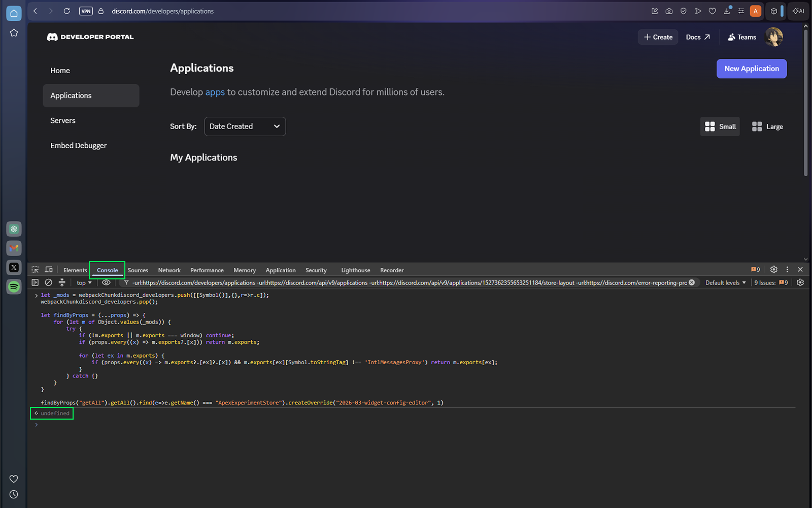The width and height of the screenshot is (812, 508).
Task: Click New Application button
Action: click(x=752, y=69)
